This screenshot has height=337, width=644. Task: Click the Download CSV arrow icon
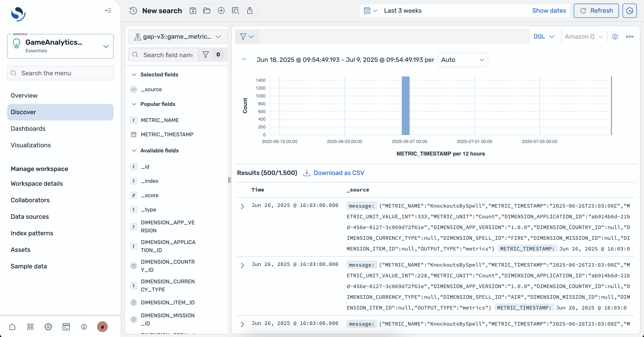point(307,173)
